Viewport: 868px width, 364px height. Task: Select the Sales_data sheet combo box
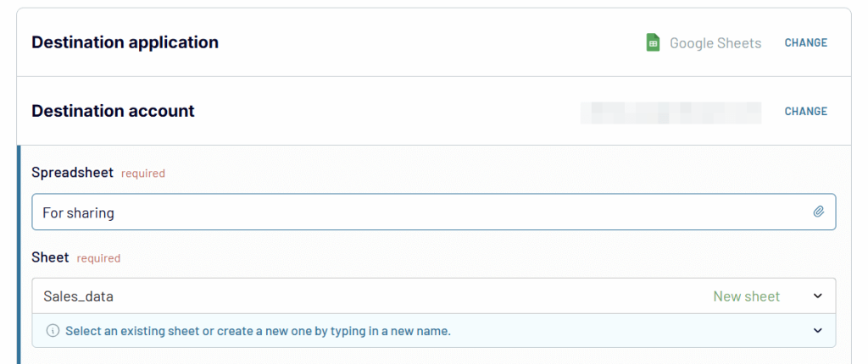pyautogui.click(x=434, y=296)
